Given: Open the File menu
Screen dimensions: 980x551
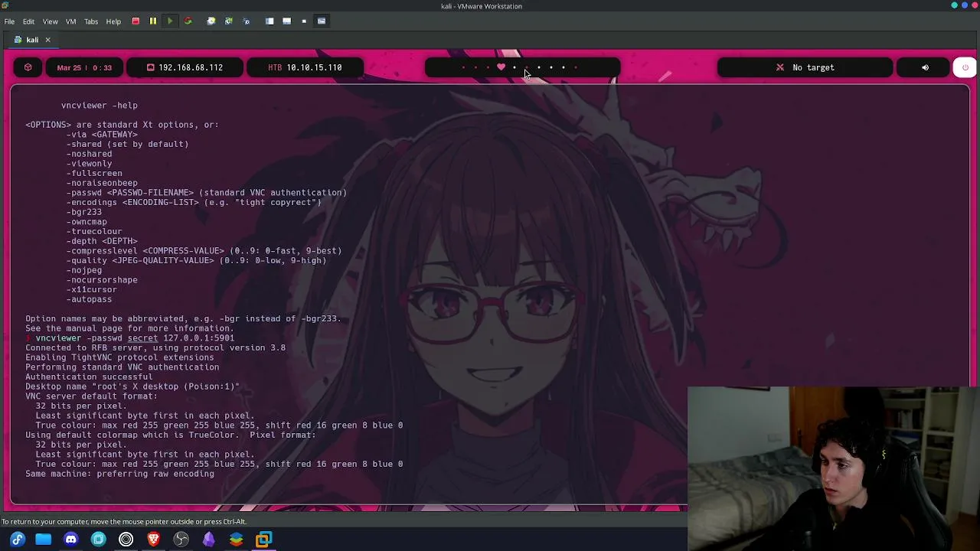Looking at the screenshot, I should click(9, 21).
